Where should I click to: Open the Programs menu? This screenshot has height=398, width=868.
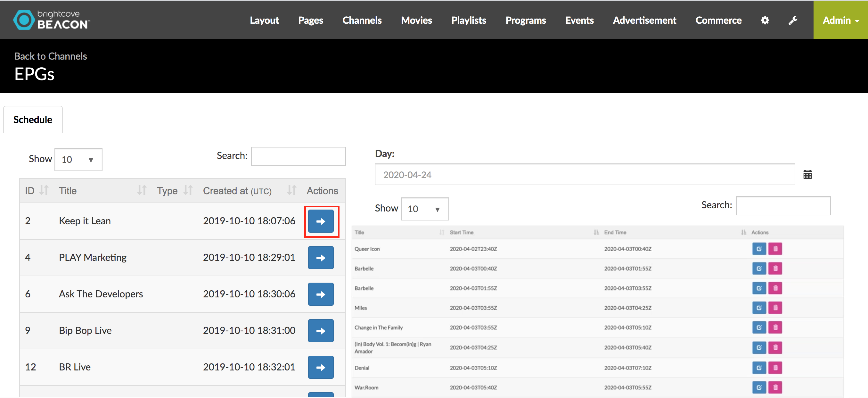tap(525, 20)
